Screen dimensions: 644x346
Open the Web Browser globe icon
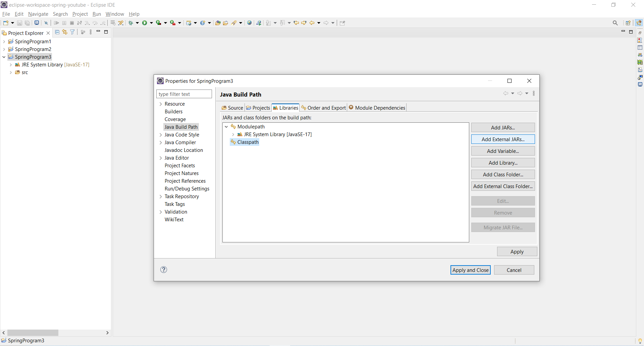click(249, 23)
